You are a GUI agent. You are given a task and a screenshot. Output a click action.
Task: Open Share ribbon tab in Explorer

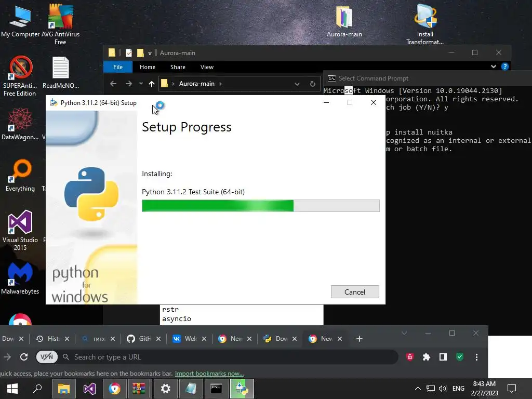tap(178, 67)
